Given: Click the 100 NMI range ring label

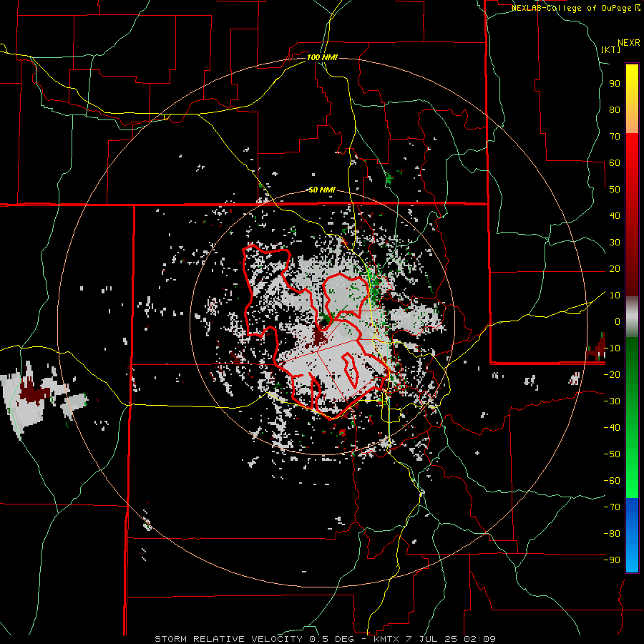Looking at the screenshot, I should [322, 57].
